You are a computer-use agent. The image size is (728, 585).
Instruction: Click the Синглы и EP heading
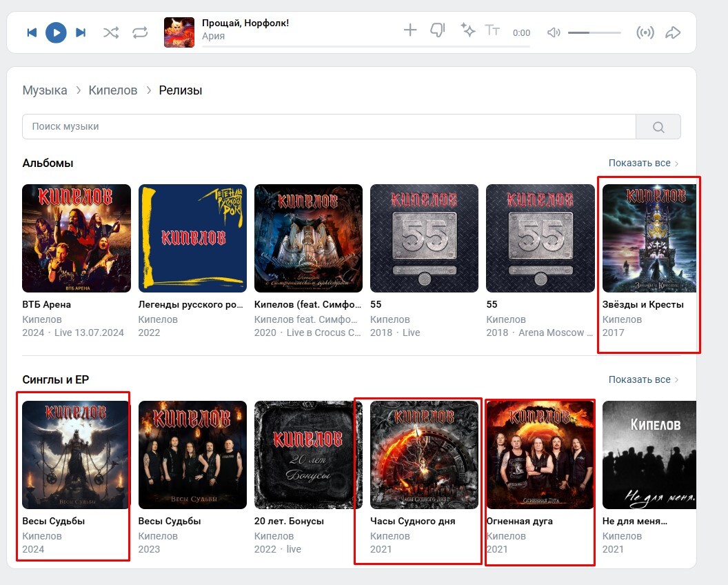(56, 379)
